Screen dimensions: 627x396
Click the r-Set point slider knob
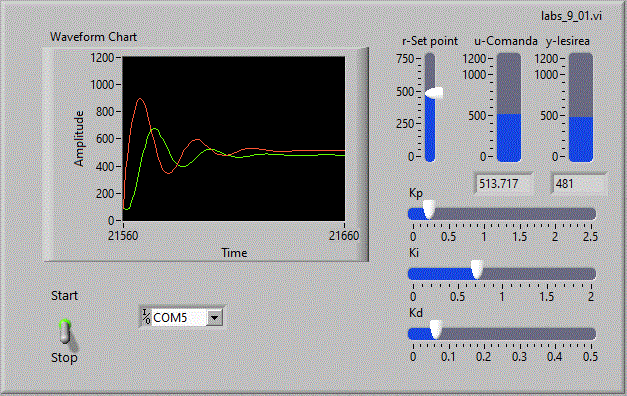pyautogui.click(x=434, y=93)
